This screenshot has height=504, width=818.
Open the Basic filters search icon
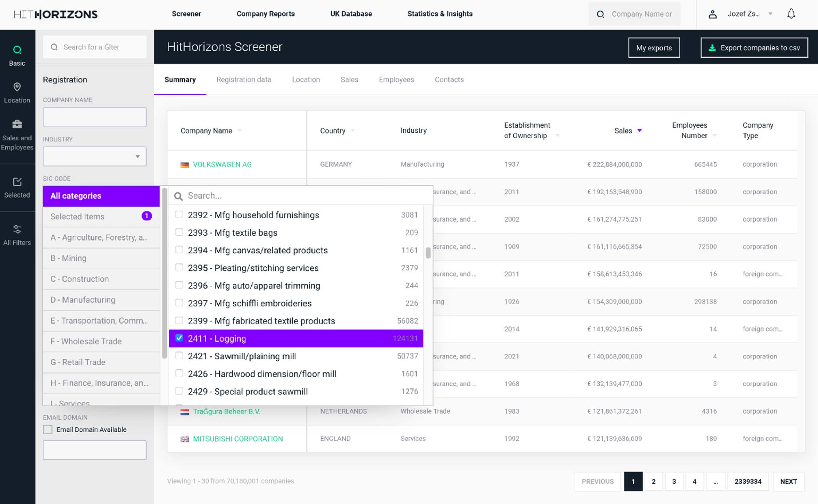(17, 50)
